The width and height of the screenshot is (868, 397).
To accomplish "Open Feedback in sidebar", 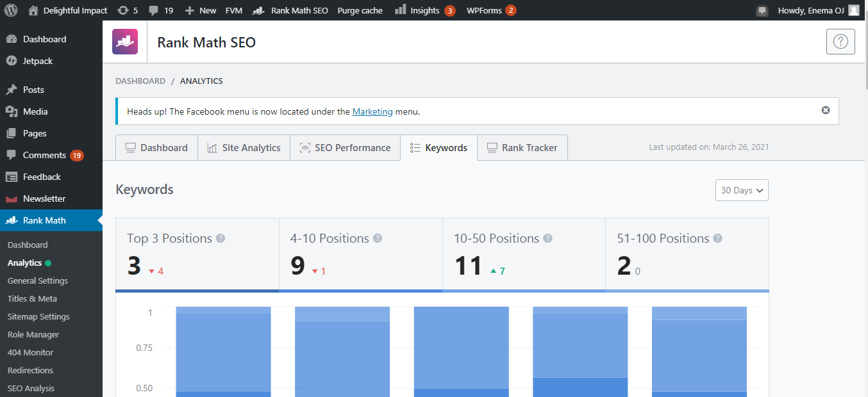I will 51,177.
